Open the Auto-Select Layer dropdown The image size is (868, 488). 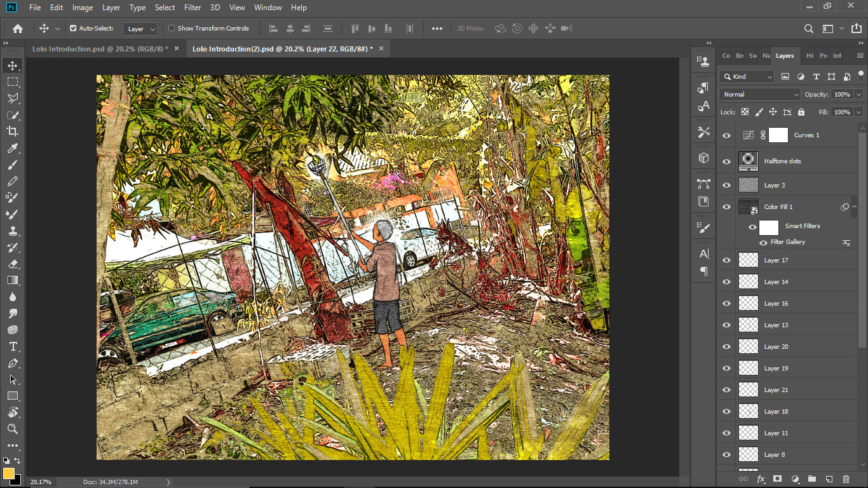[140, 29]
